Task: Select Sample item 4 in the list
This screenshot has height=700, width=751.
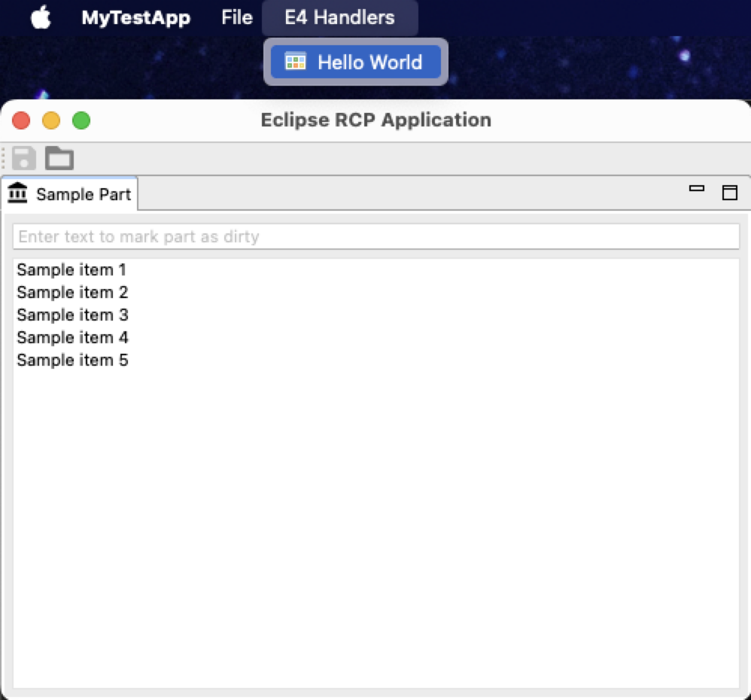Action: (x=376, y=337)
